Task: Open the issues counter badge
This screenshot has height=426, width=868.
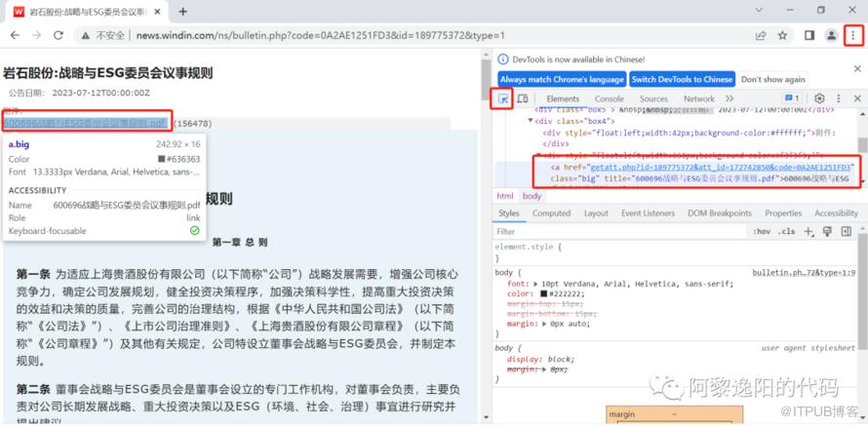Action: (x=792, y=98)
